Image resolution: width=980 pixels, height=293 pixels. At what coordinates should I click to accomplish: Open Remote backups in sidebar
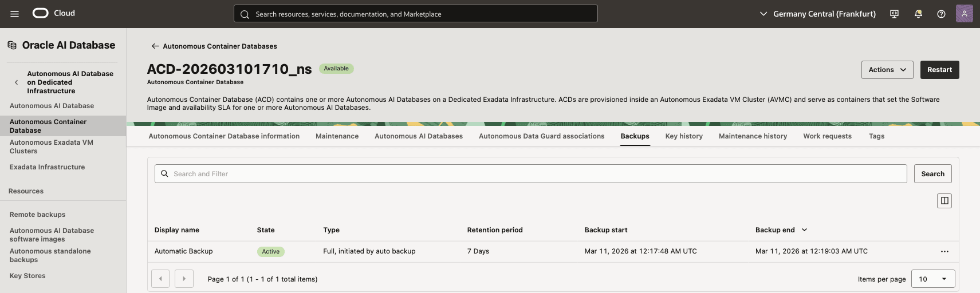coord(37,215)
